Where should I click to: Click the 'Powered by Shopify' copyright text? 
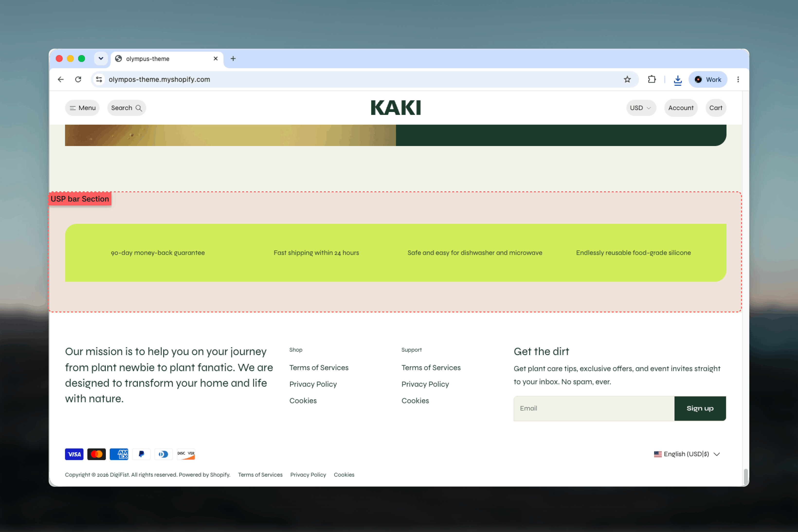point(205,475)
